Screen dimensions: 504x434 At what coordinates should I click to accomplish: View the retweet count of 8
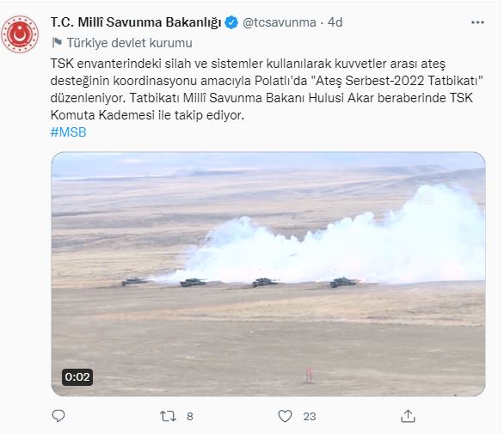coord(190,417)
